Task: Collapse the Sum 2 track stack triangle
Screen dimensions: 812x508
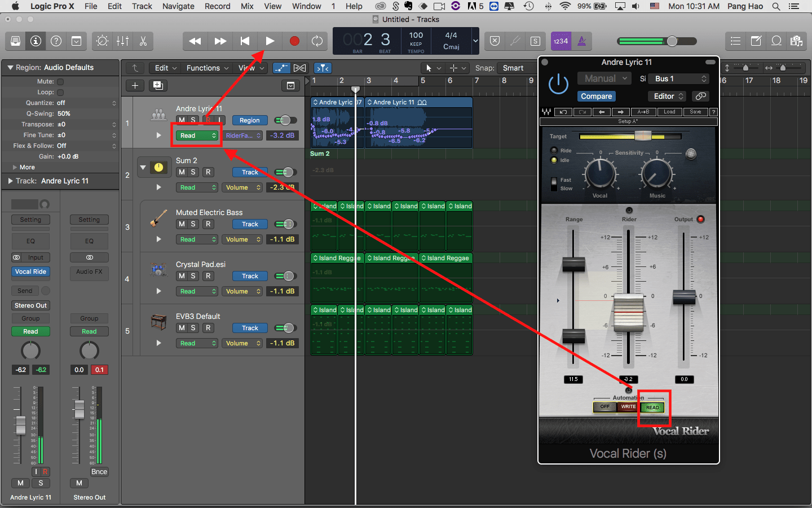Action: (x=143, y=168)
